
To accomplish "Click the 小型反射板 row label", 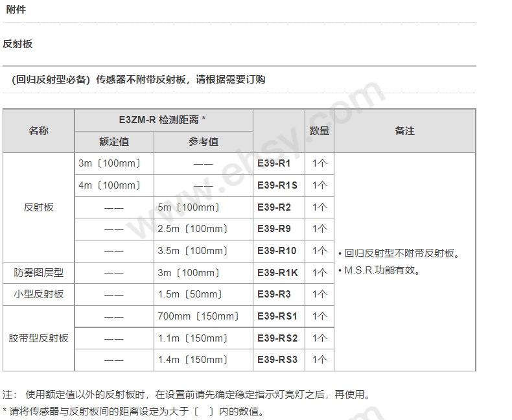I will click(38, 294).
